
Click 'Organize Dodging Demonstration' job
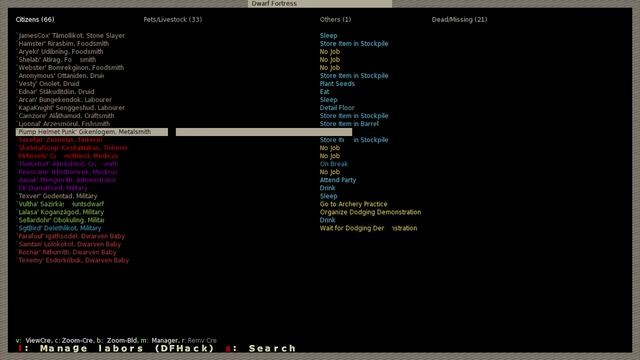[371, 212]
